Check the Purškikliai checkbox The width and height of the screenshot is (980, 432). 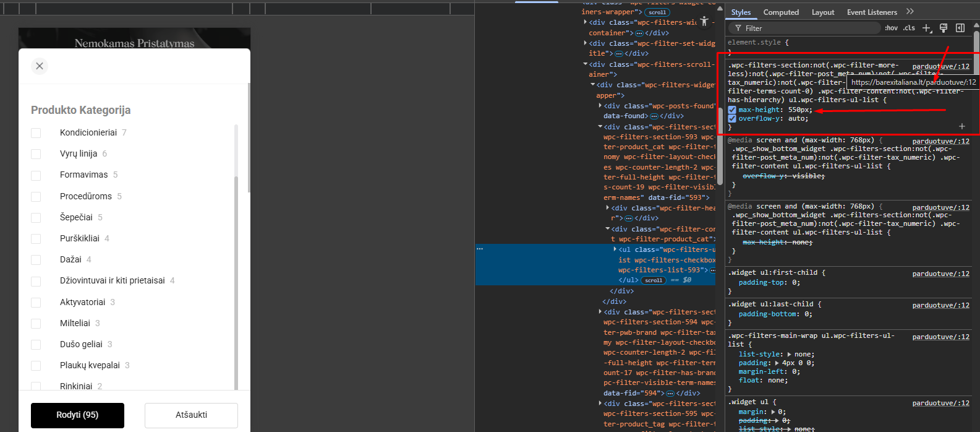point(36,238)
